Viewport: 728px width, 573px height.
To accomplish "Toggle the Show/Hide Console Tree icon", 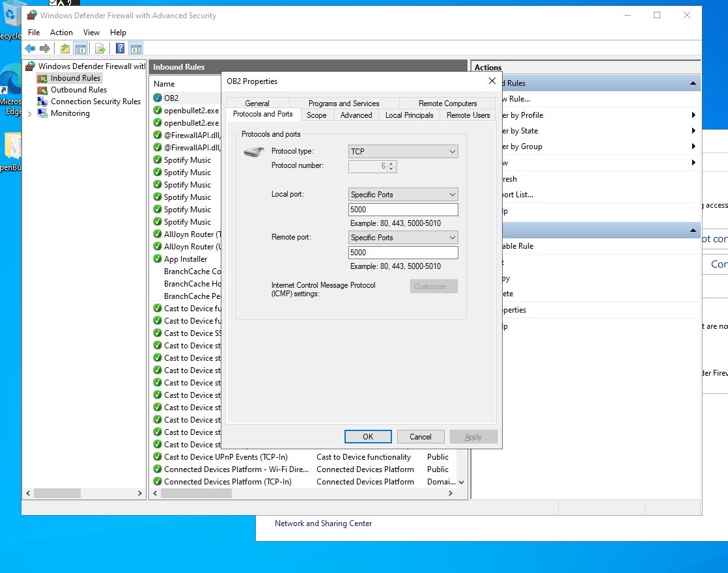I will [x=81, y=48].
